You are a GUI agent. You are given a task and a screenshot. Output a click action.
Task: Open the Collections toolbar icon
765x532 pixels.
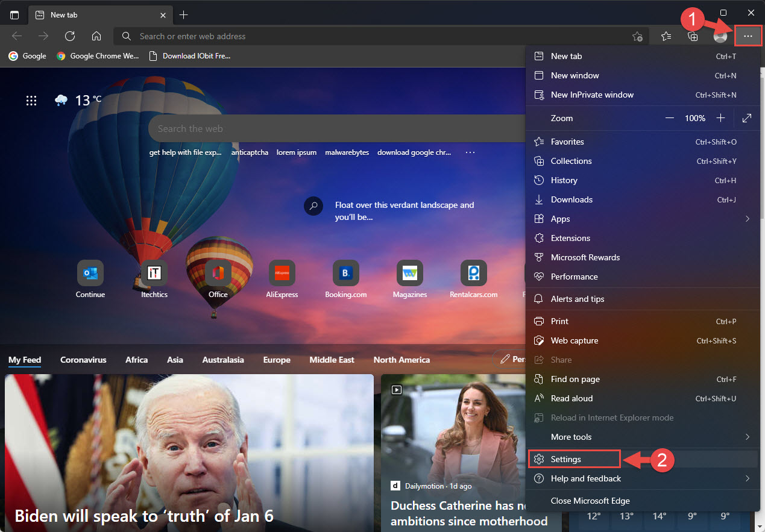(693, 36)
